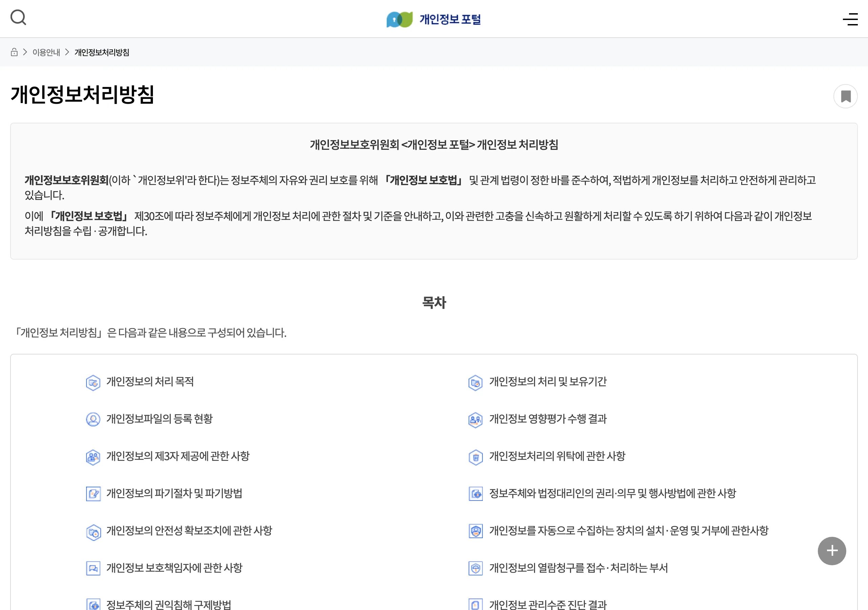Open 정보주체와 법정대리인의 권리·의무 link
This screenshot has width=868, height=610.
click(x=612, y=493)
